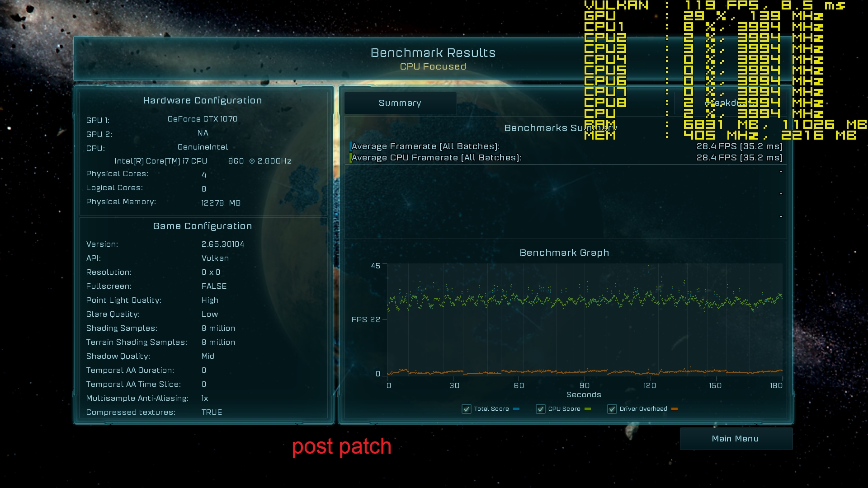Select the Average Framerate (All Batches) row
Viewport: 868px width, 488px height.
coord(425,146)
